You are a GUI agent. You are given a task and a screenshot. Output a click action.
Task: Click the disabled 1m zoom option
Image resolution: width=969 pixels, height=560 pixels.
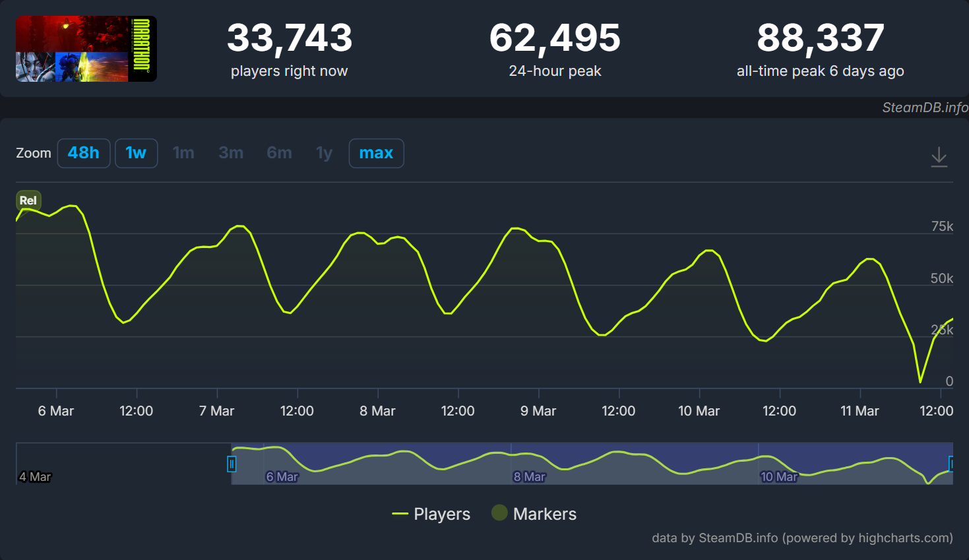[x=183, y=153]
